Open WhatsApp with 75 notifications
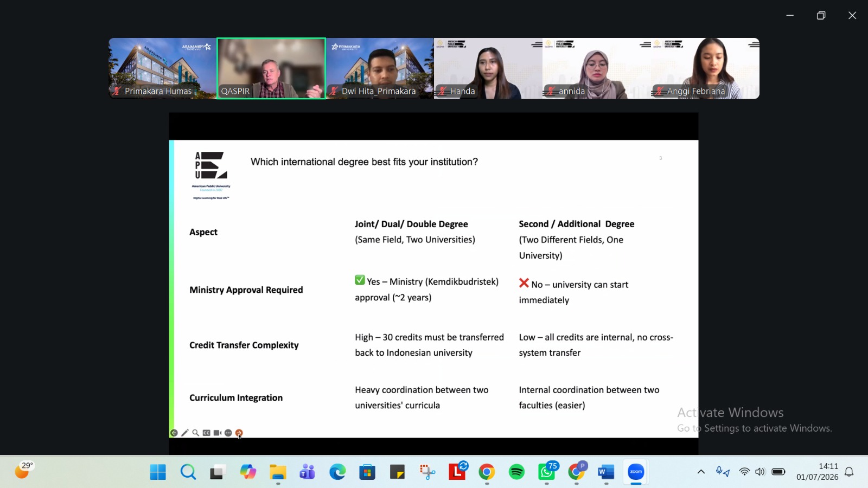This screenshot has height=488, width=868. [x=547, y=472]
